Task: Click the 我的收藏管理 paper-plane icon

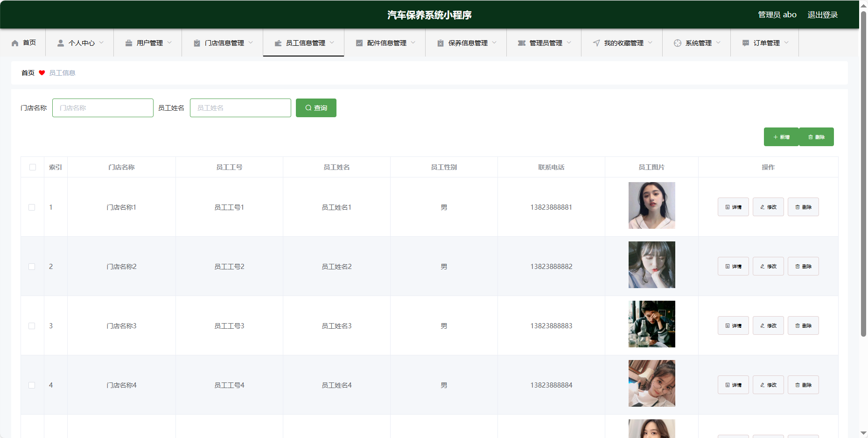Action: tap(596, 43)
